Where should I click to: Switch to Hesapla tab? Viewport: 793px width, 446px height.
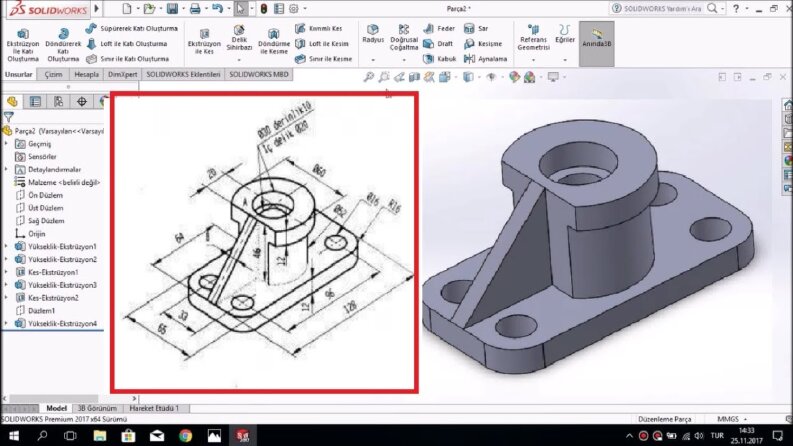(x=86, y=74)
